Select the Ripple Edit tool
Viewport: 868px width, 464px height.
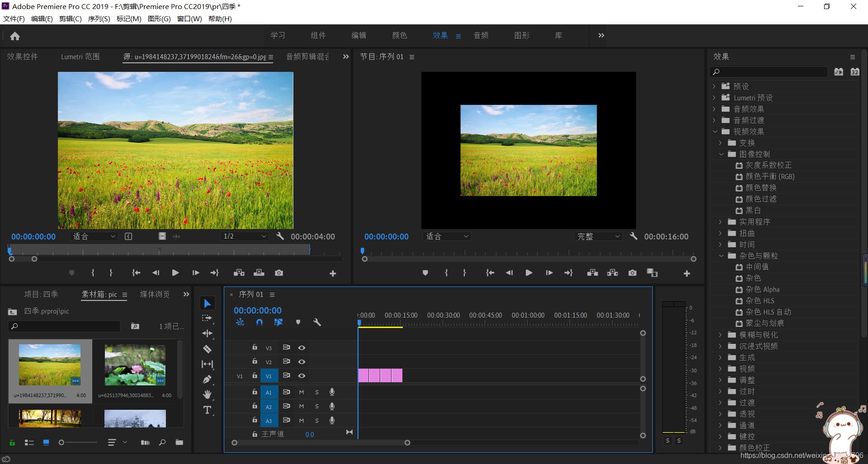pyautogui.click(x=207, y=333)
